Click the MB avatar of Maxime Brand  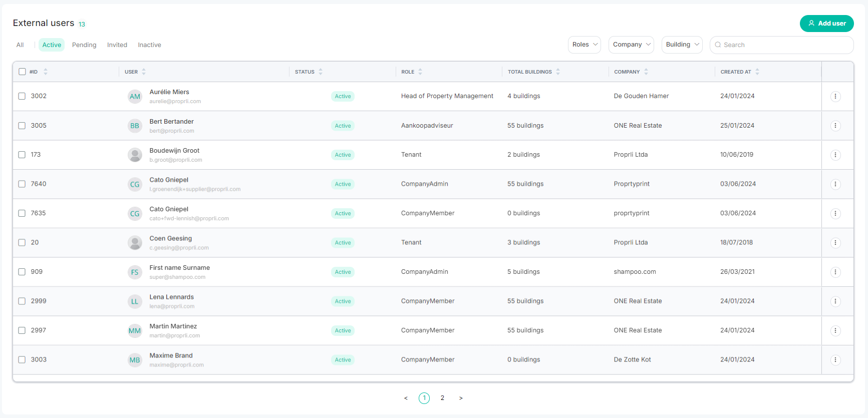point(135,360)
